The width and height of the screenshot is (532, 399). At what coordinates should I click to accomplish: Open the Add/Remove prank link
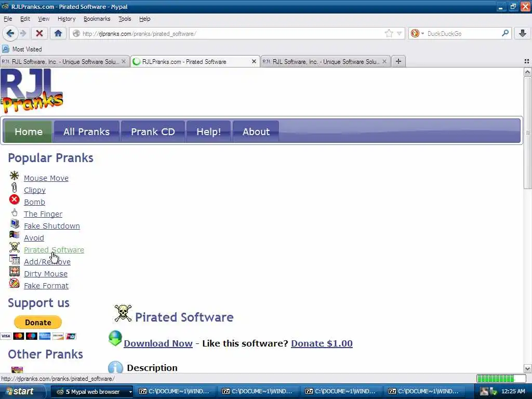[x=47, y=262]
